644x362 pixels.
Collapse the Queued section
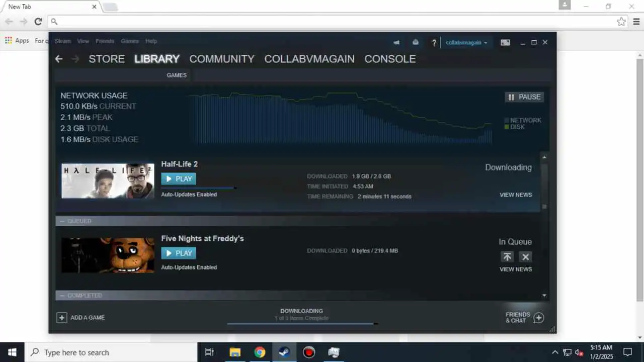tap(63, 221)
